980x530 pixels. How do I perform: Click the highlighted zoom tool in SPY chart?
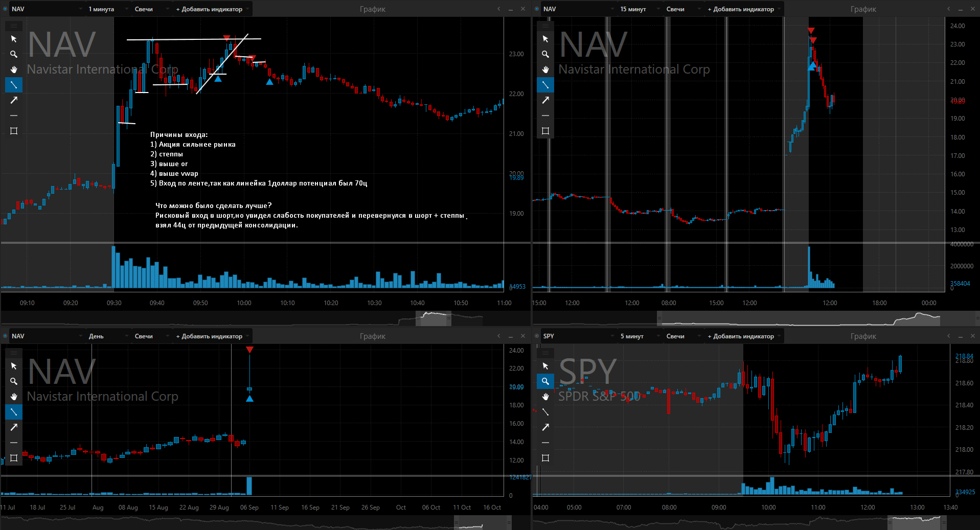545,381
